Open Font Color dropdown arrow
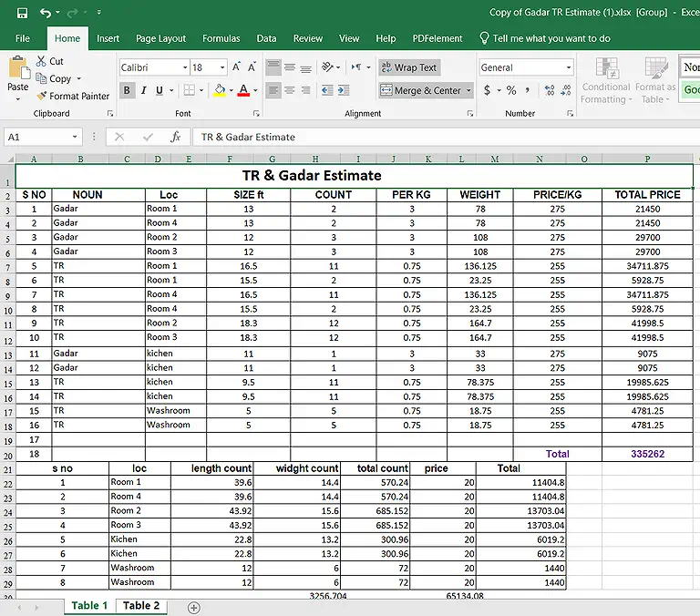700x616 pixels. (x=255, y=90)
